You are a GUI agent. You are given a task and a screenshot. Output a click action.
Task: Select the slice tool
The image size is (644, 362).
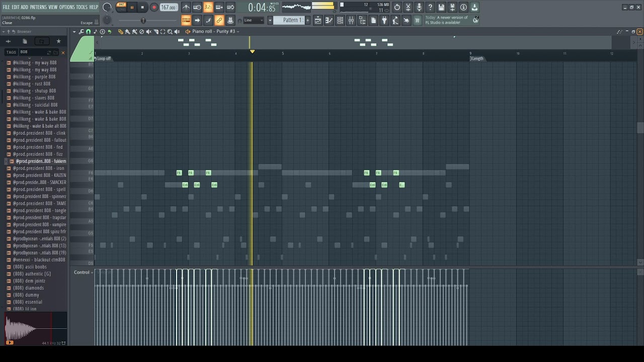(155, 32)
